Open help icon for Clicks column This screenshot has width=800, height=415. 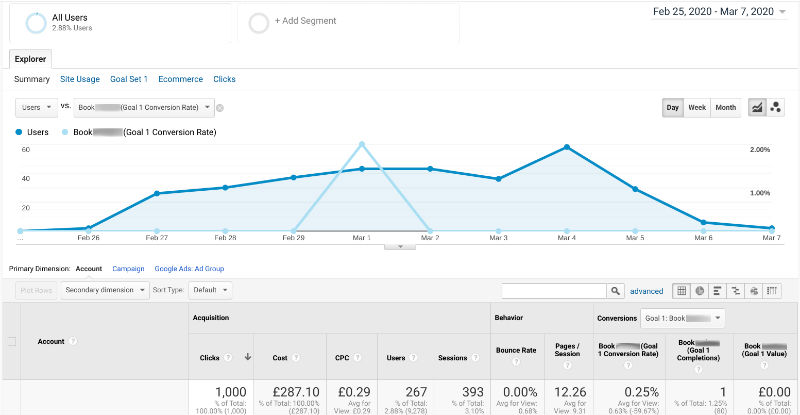(228, 357)
